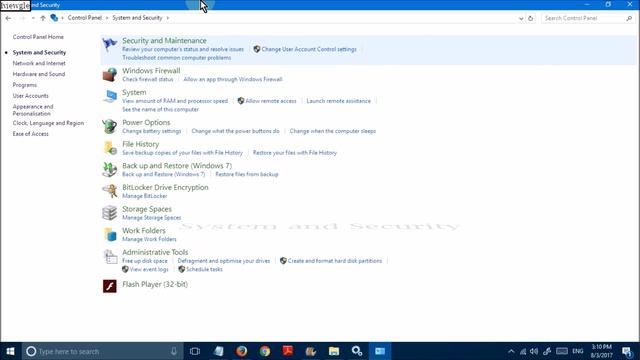Click the Flash Player icon
The height and width of the screenshot is (360, 640).
tap(109, 286)
